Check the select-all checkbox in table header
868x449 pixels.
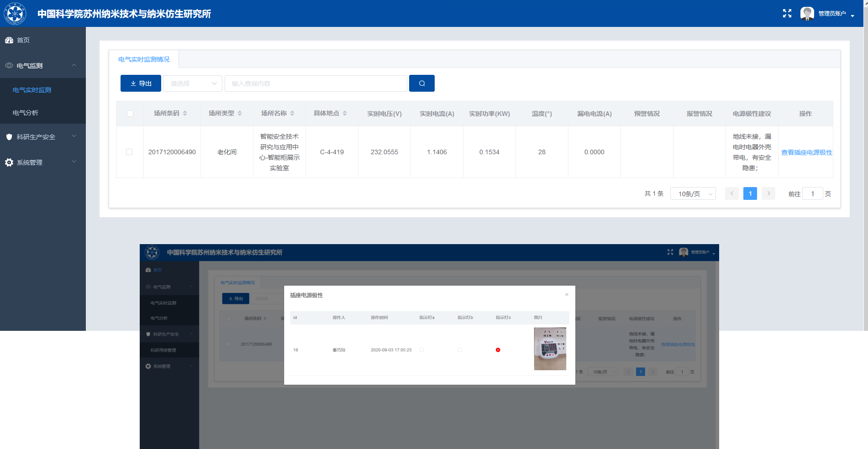point(130,114)
